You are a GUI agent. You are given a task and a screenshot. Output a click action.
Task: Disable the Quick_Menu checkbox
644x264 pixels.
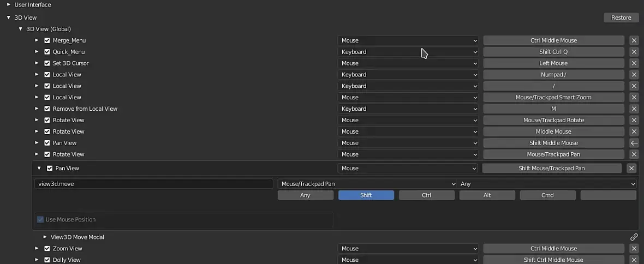pos(47,52)
